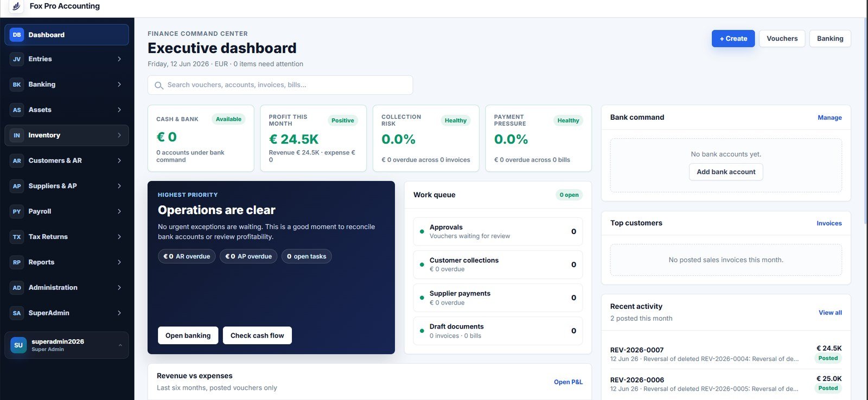The width and height of the screenshot is (868, 400).
Task: Click the RP Reports badge icon
Action: pos(17,262)
